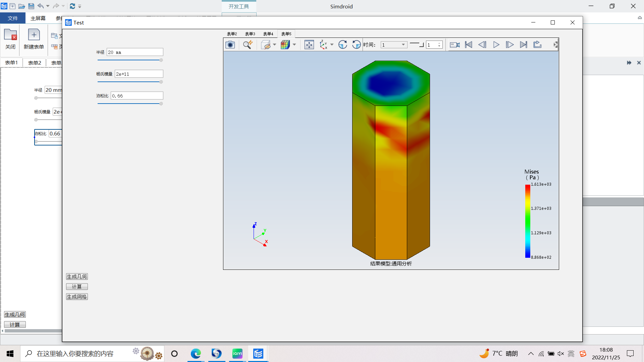
Task: Click the 计算 button in the Simdroid main window
Action: pos(15,324)
